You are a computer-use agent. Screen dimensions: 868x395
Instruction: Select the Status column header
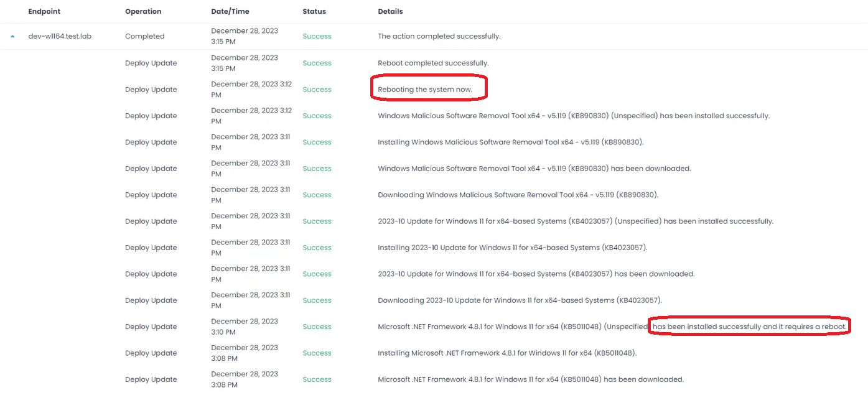click(x=314, y=11)
